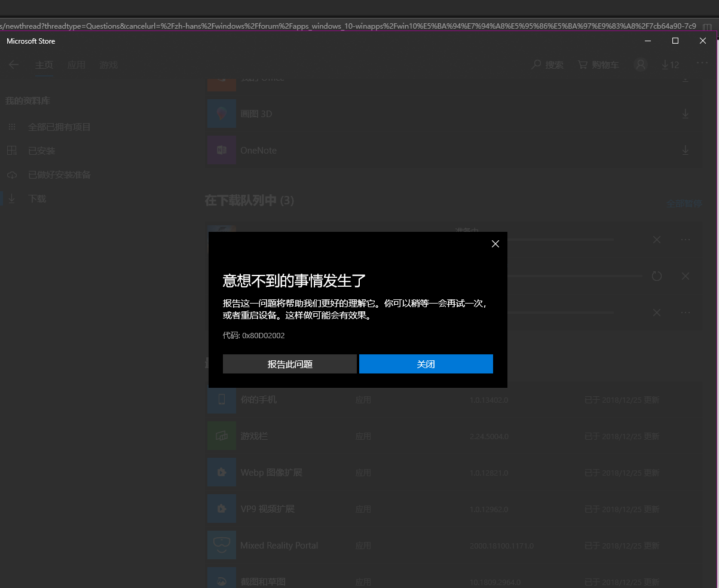Click the Mixed Reality Portal app icon
719x588 pixels.
coord(222,546)
